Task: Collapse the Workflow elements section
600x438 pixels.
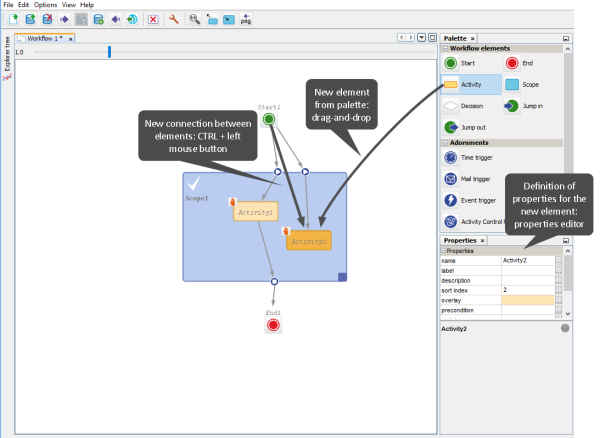Action: (447, 48)
